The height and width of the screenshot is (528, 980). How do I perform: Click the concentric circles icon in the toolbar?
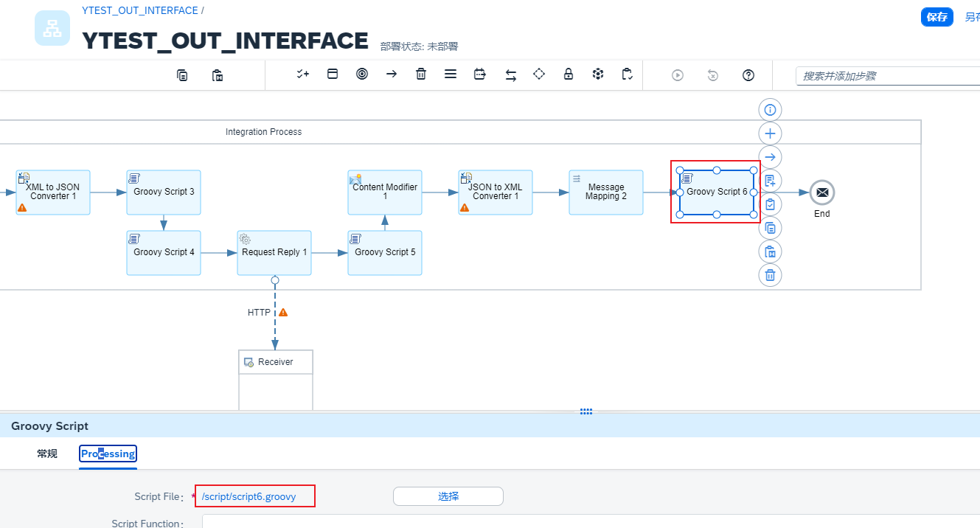click(362, 74)
